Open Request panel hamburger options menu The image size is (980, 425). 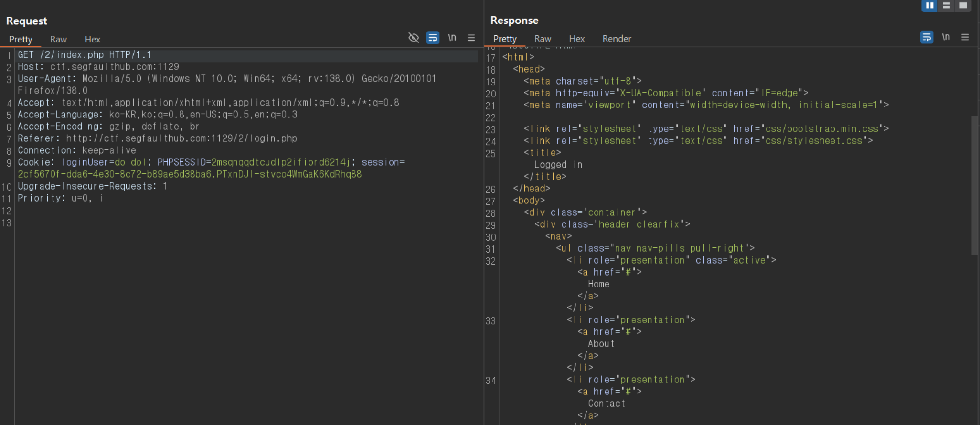pos(471,38)
